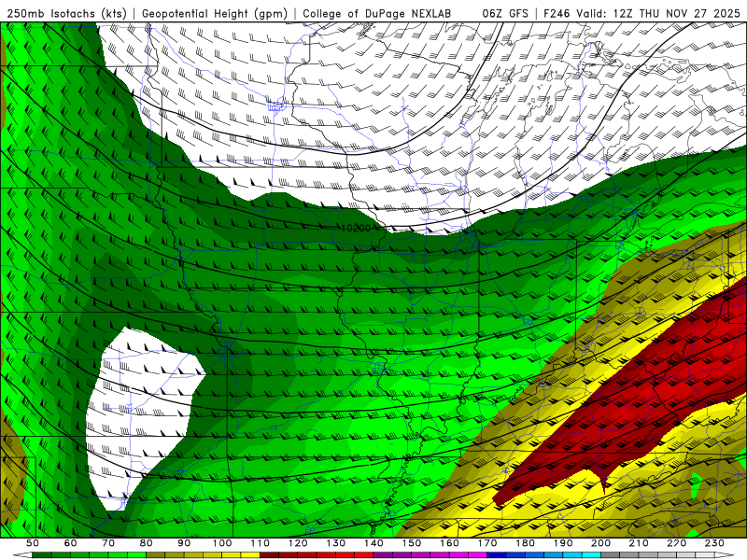Click the "50" value on the legend
The width and height of the screenshot is (747, 560).
coord(33,543)
